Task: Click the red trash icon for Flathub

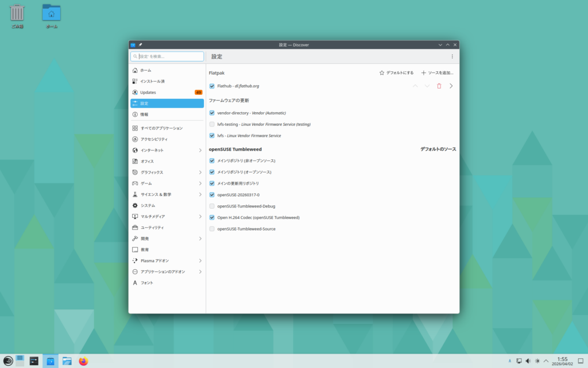Action: (439, 86)
